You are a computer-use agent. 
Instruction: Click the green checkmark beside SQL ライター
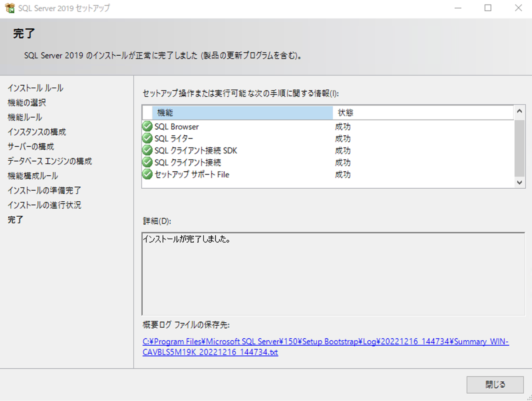(147, 138)
